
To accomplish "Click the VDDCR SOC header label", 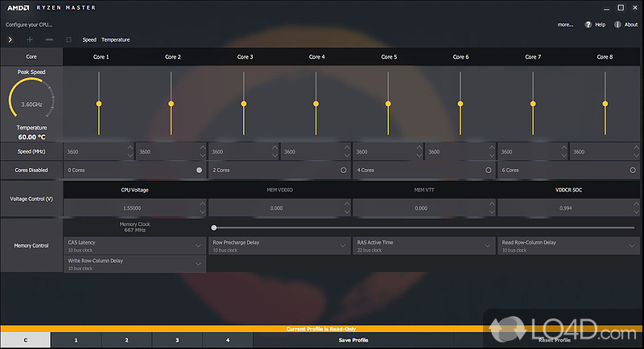I will tap(568, 190).
